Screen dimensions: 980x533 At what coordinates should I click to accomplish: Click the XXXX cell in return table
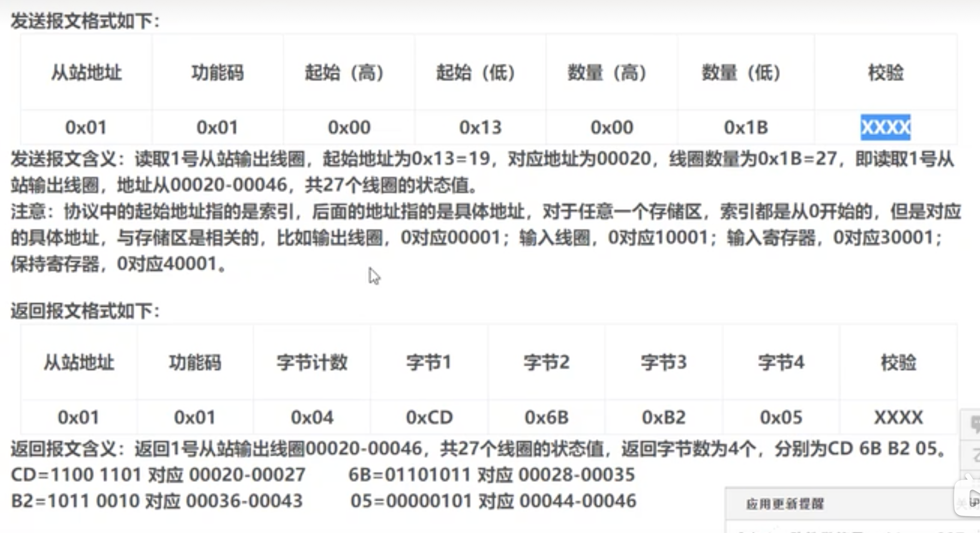click(x=898, y=417)
